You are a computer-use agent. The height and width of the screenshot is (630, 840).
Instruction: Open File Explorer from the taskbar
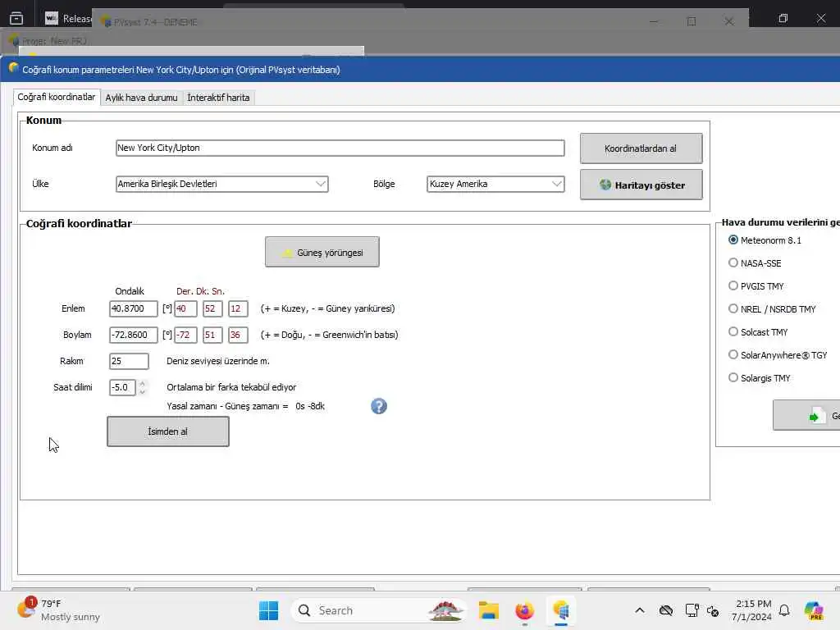489,610
